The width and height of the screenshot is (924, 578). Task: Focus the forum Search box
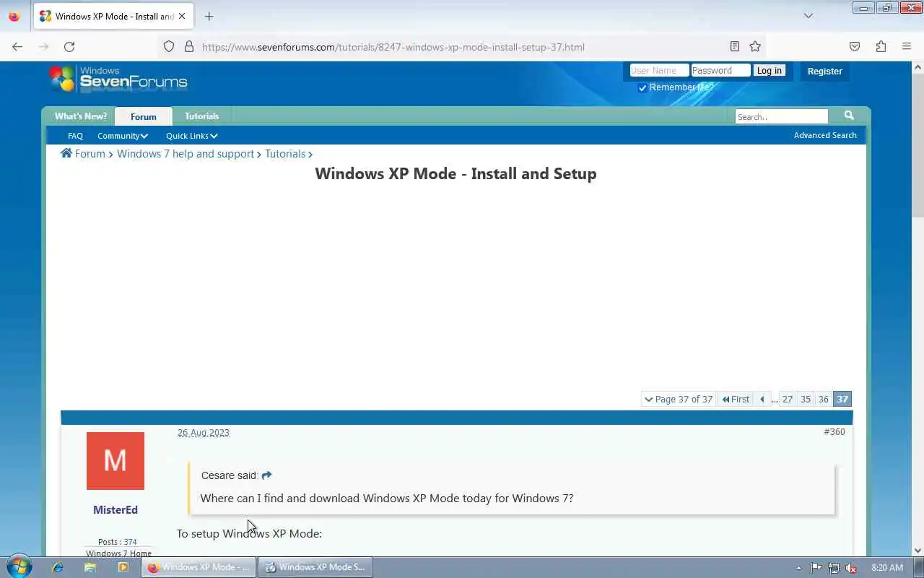tap(782, 116)
